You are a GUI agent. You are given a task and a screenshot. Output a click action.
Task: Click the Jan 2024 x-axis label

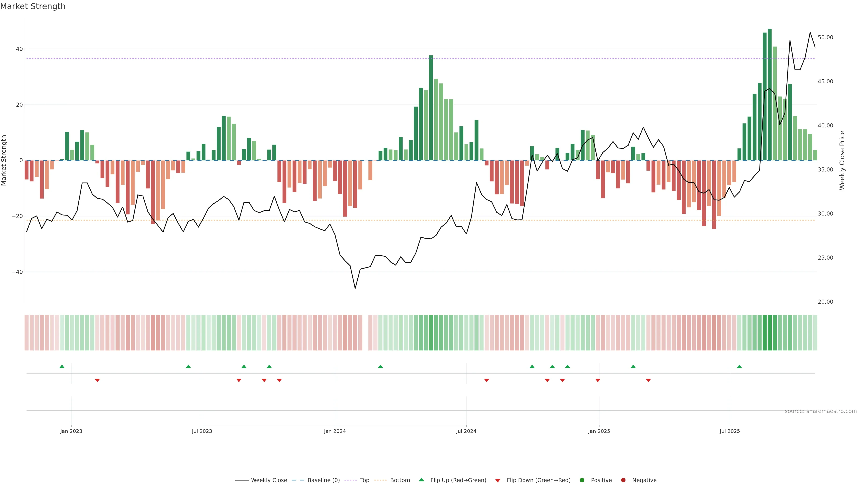click(x=335, y=431)
